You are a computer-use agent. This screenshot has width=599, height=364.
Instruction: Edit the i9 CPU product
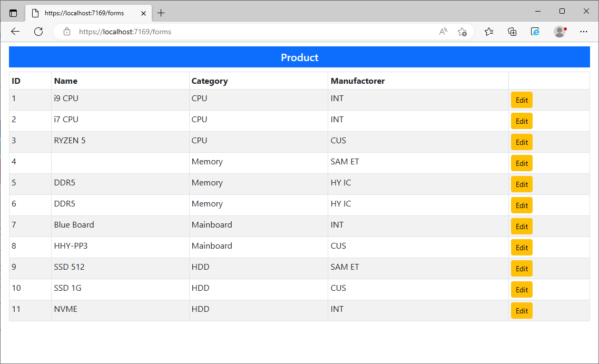(x=521, y=100)
